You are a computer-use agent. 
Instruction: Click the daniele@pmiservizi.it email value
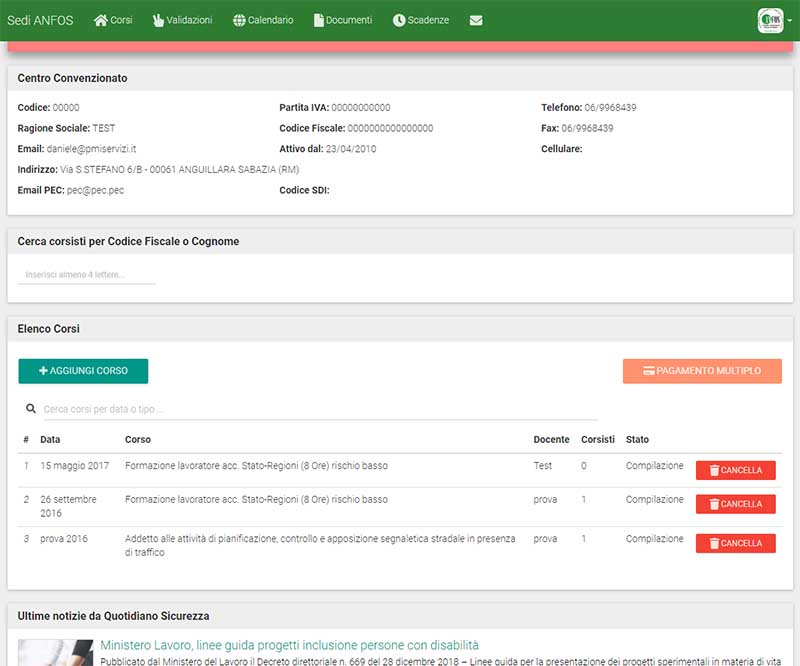point(91,149)
